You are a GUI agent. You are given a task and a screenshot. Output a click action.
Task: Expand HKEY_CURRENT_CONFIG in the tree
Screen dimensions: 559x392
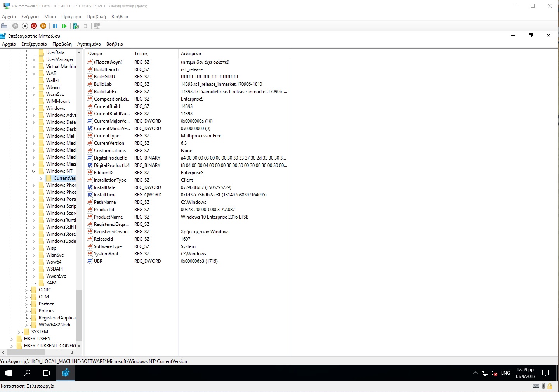12,346
